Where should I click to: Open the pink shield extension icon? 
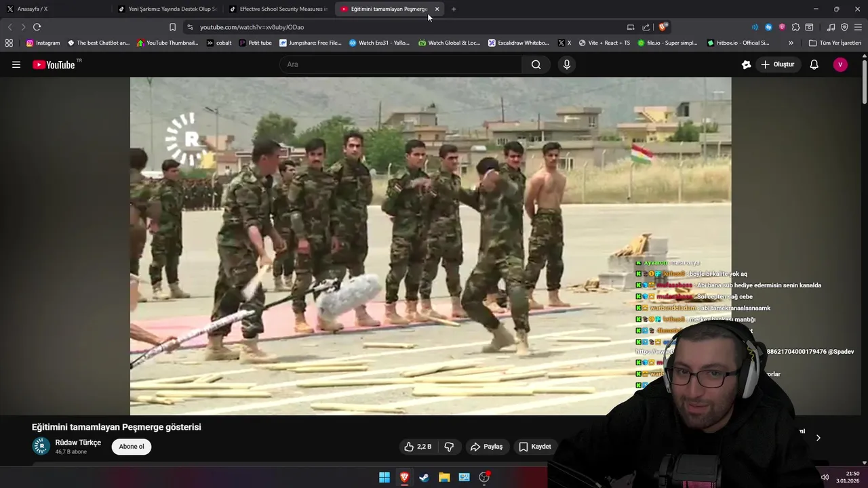[x=782, y=27]
